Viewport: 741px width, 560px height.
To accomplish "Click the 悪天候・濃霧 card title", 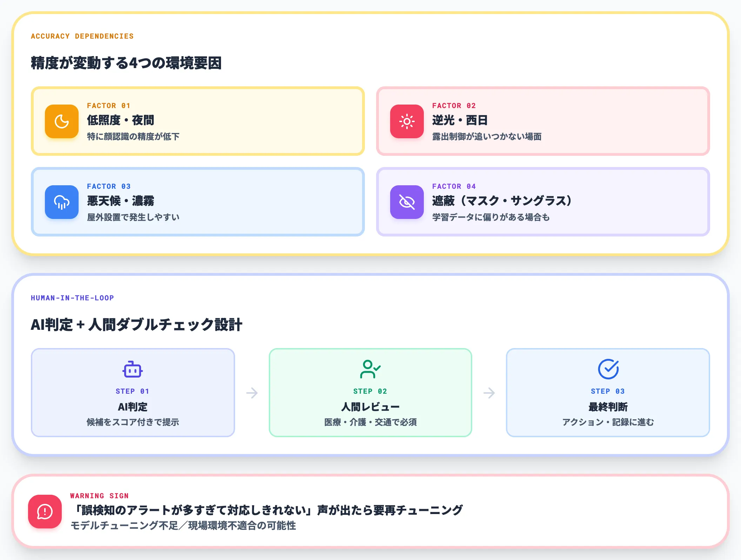I will point(121,201).
